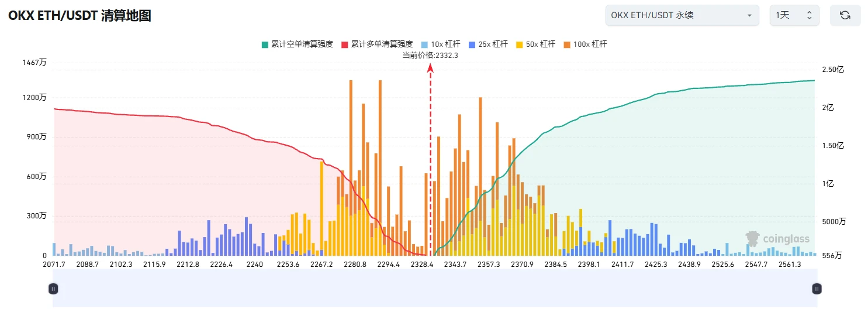Click the 900万 left axis label
Screen dimensions: 868x319
(36, 137)
